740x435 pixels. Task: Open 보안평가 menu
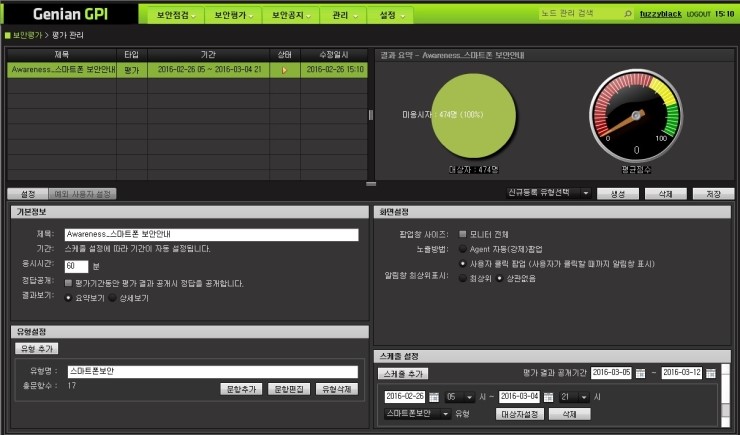233,15
